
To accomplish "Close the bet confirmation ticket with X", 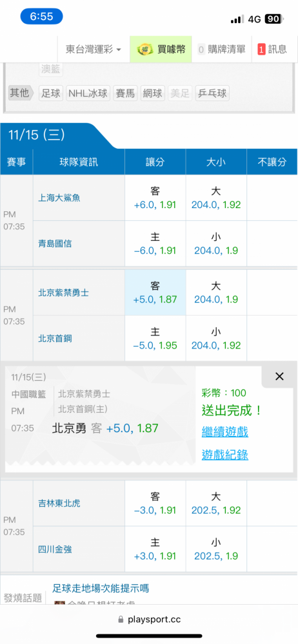I will tap(279, 376).
